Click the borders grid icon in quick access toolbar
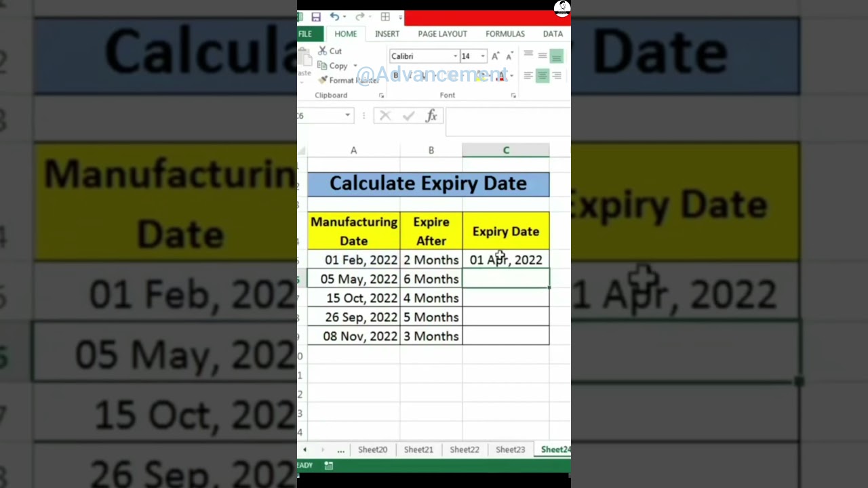The image size is (868, 488). click(385, 17)
